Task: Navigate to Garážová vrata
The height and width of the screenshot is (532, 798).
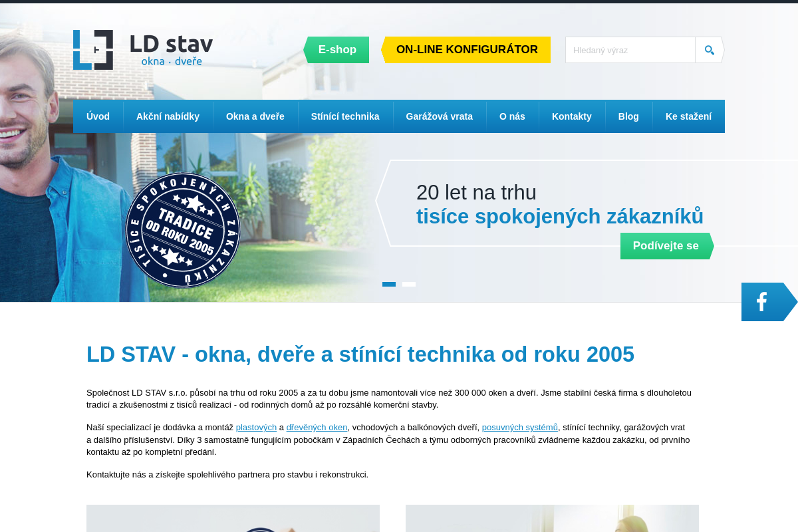Action: (440, 116)
